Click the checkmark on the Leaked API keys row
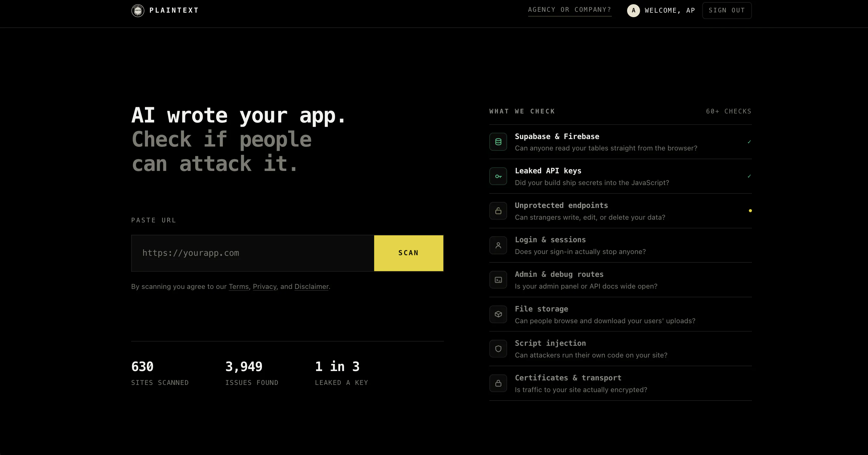 coord(749,176)
